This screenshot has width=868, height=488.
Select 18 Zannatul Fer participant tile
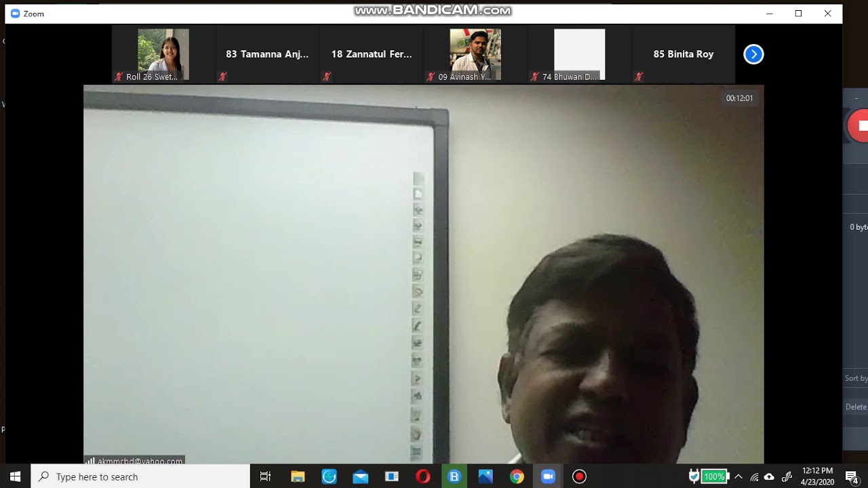point(372,54)
